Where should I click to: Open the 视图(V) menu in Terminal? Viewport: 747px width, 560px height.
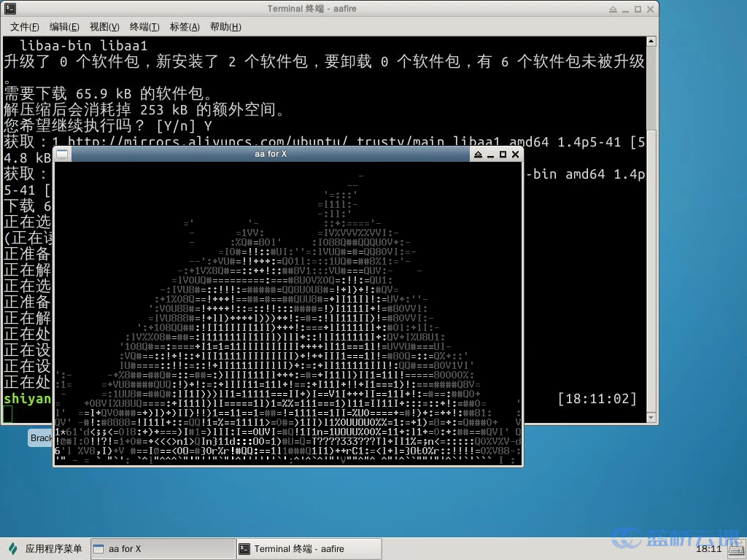[104, 27]
